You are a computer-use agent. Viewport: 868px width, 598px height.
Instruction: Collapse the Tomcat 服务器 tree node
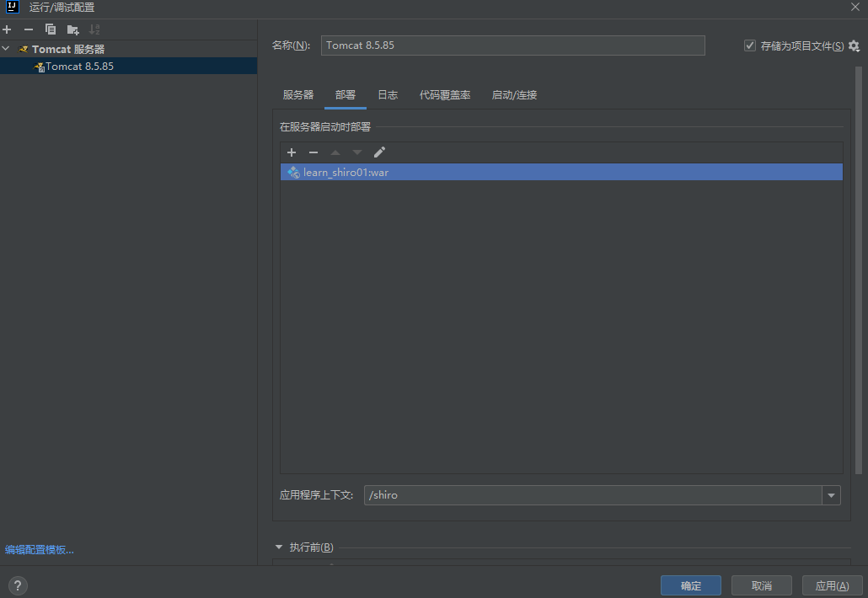click(x=6, y=49)
